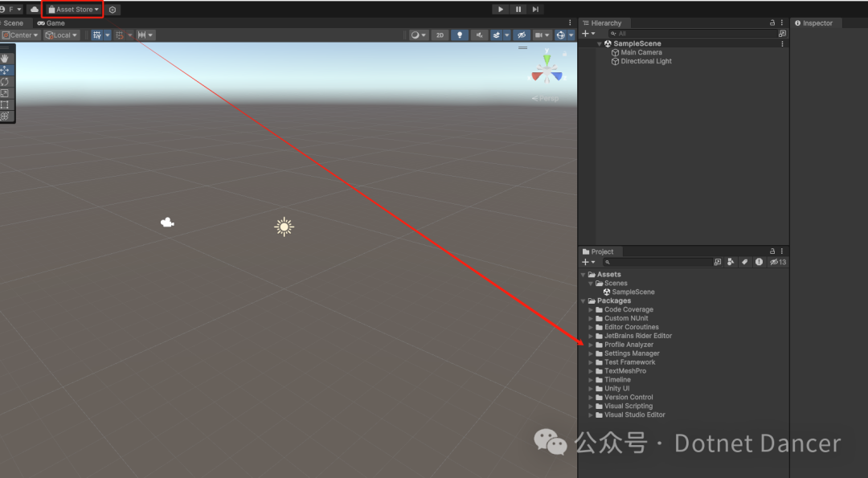Expand the TextMeshPro package folder
The height and width of the screenshot is (478, 868).
click(591, 371)
